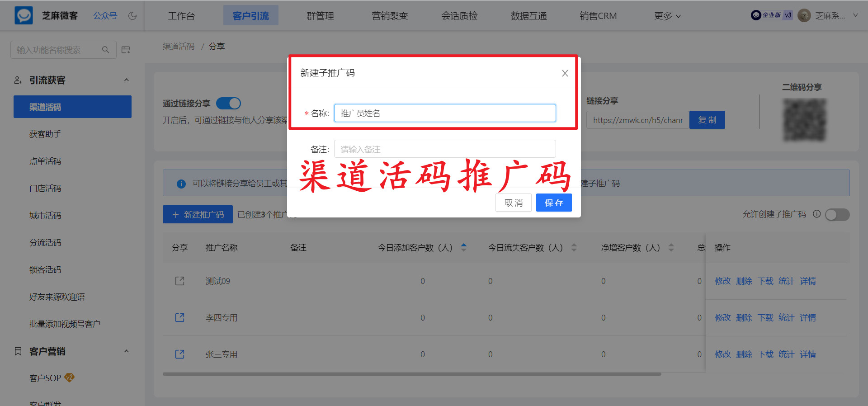The image size is (868, 406).
Task: Select 门店活码 in sidebar
Action: 45,188
